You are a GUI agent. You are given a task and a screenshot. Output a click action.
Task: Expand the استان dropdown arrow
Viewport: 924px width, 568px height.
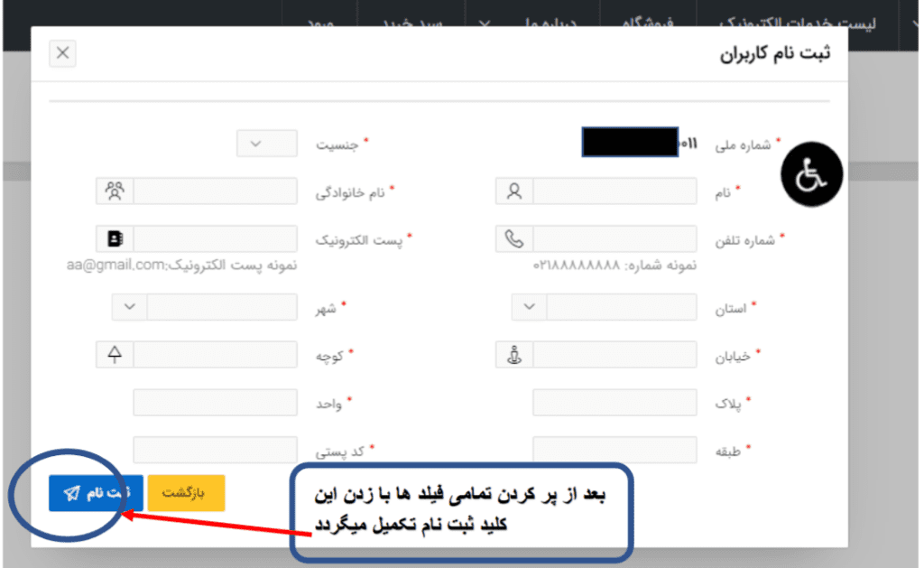(x=529, y=307)
